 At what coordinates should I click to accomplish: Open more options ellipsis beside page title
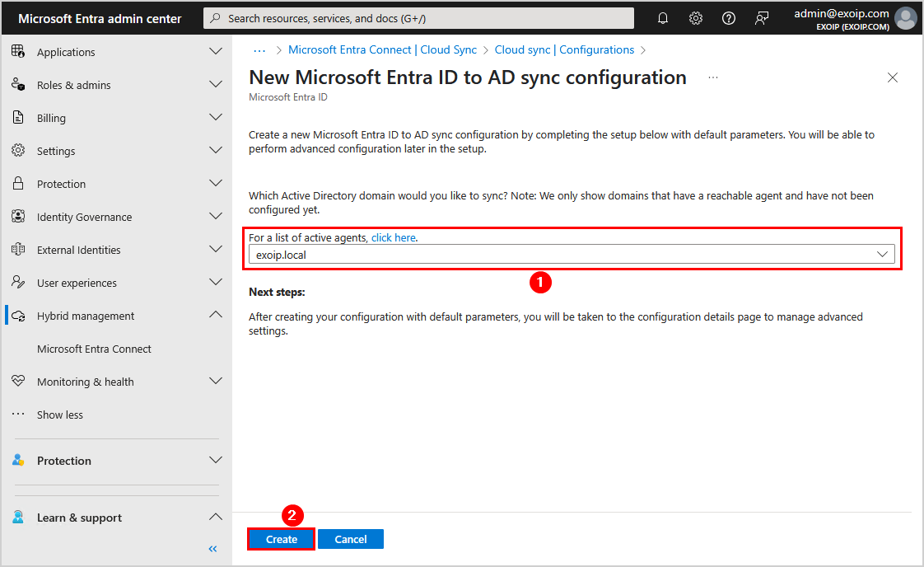(713, 77)
